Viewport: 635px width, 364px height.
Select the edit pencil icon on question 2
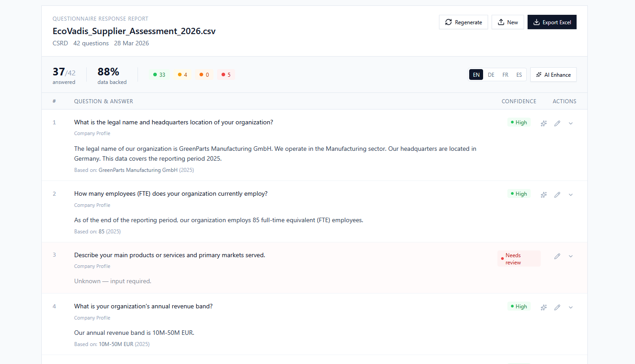pos(557,194)
